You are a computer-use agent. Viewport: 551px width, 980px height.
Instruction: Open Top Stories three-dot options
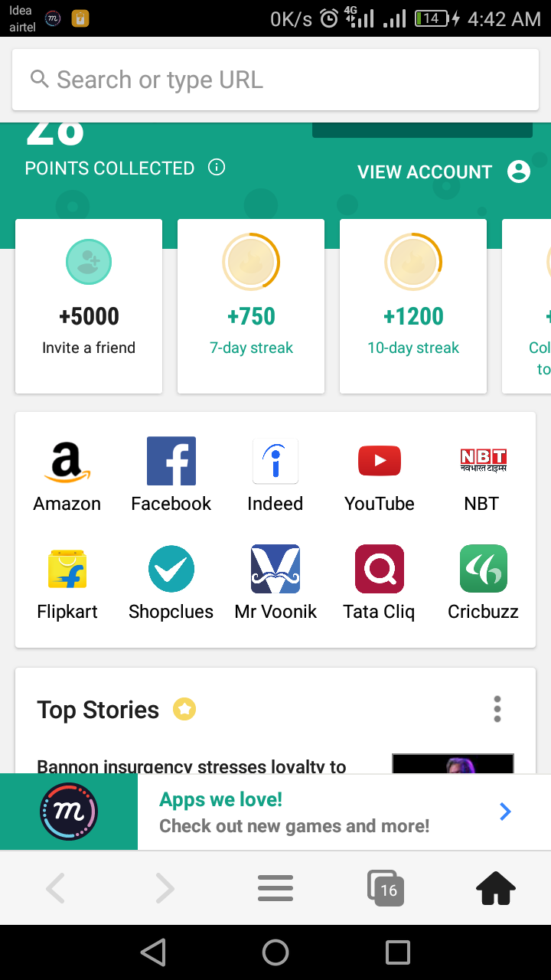[x=497, y=710]
